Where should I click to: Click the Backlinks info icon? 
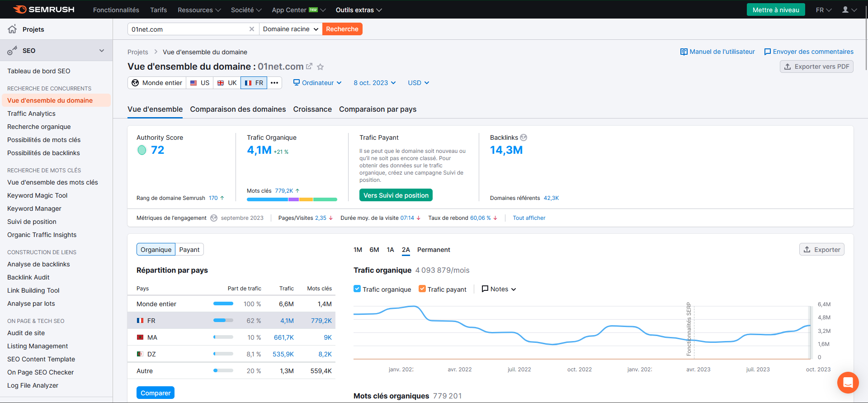[524, 137]
